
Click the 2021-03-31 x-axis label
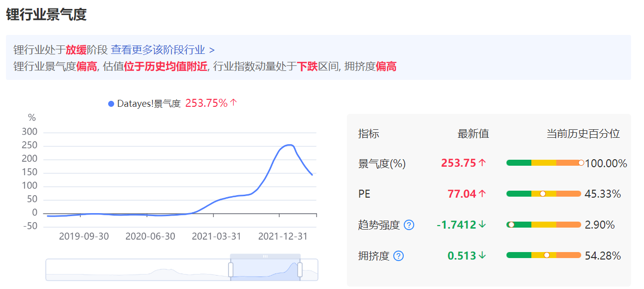(x=216, y=237)
